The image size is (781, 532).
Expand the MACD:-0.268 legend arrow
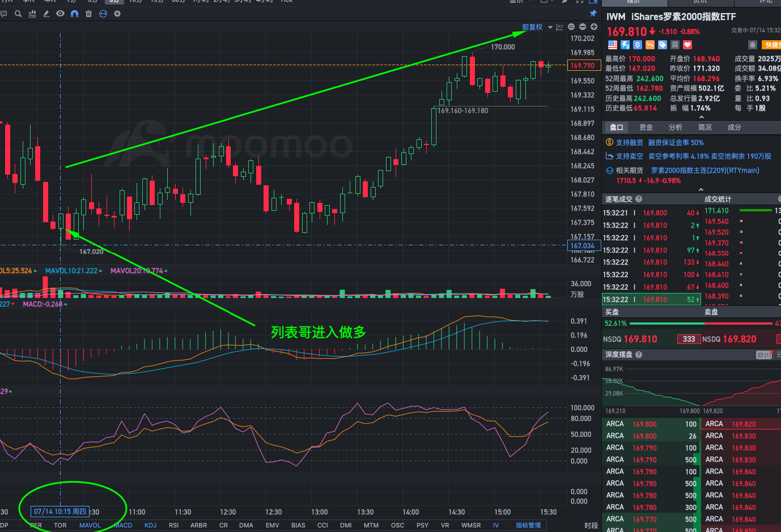click(x=65, y=304)
